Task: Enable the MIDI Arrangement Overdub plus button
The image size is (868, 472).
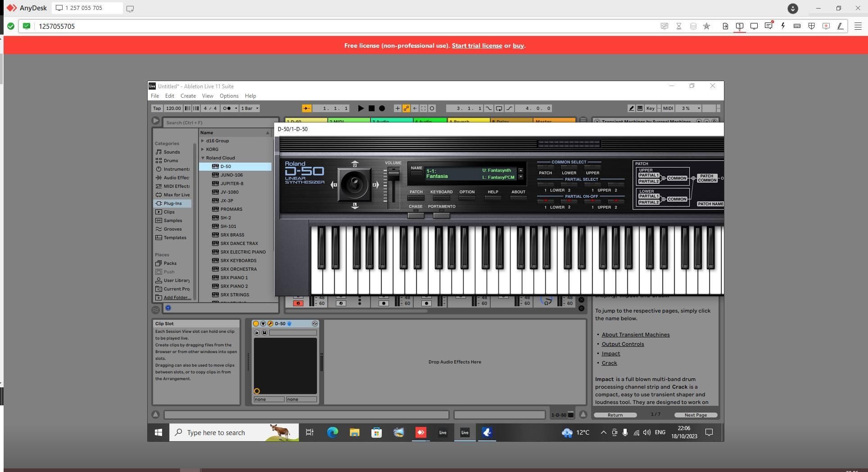Action: coord(397,108)
